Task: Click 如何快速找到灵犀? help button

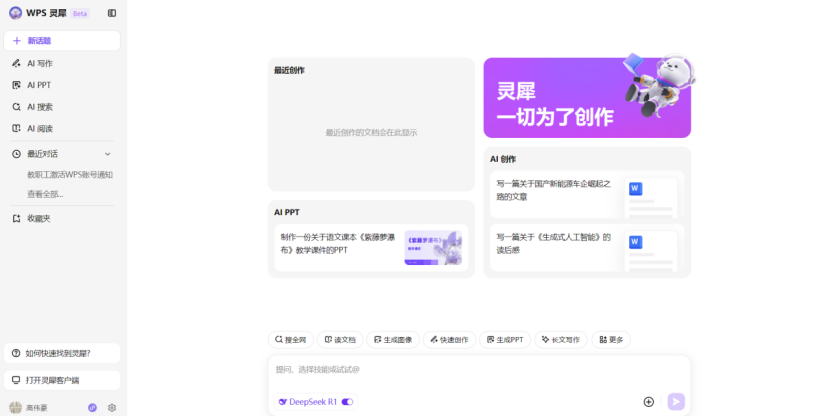Action: [x=62, y=353]
